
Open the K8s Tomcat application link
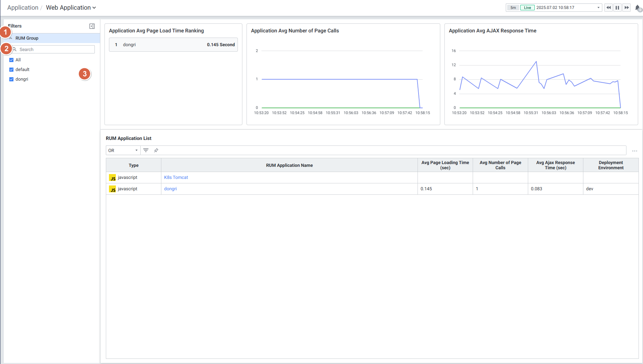coord(176,178)
